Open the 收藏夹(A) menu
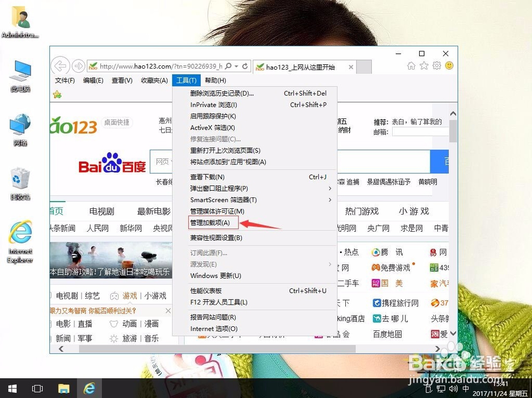The height and width of the screenshot is (398, 532). click(x=154, y=80)
